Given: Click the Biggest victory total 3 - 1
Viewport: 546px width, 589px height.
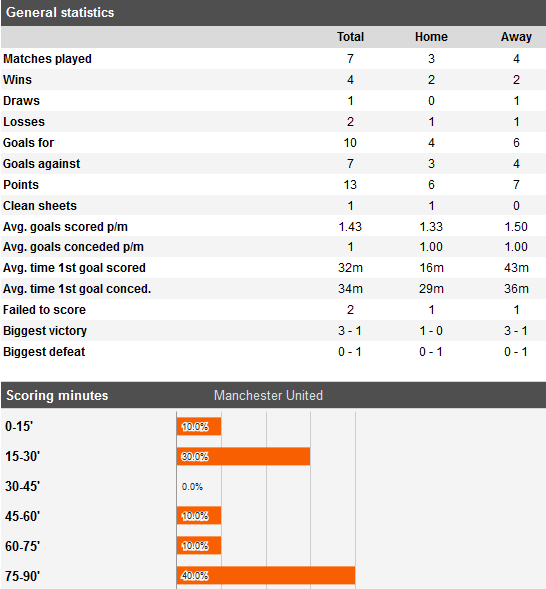Looking at the screenshot, I should 350,331.
